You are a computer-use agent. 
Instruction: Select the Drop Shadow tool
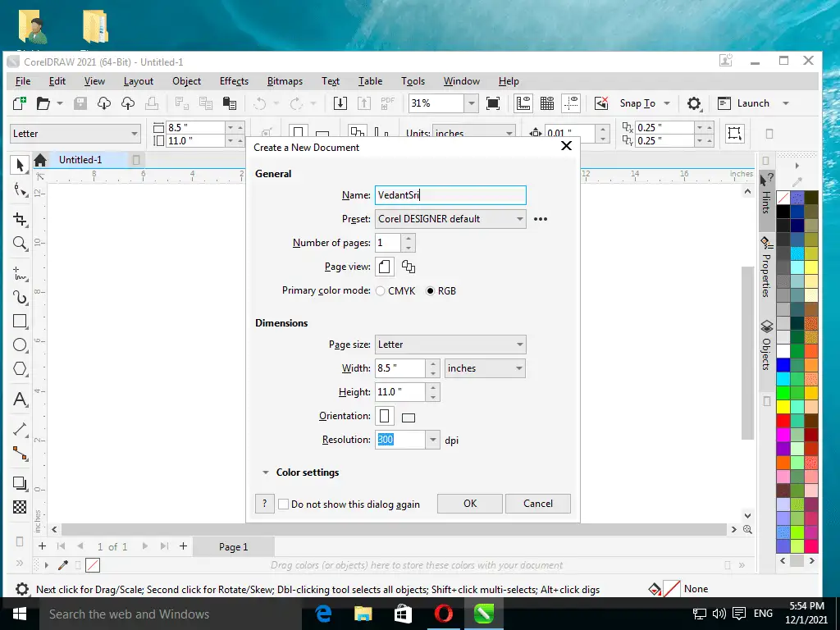pos(20,483)
